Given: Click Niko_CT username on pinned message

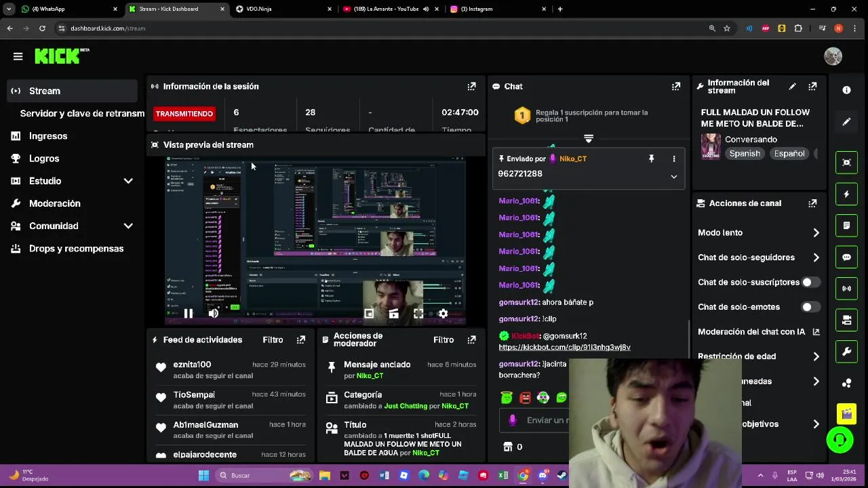Looking at the screenshot, I should click(x=573, y=159).
